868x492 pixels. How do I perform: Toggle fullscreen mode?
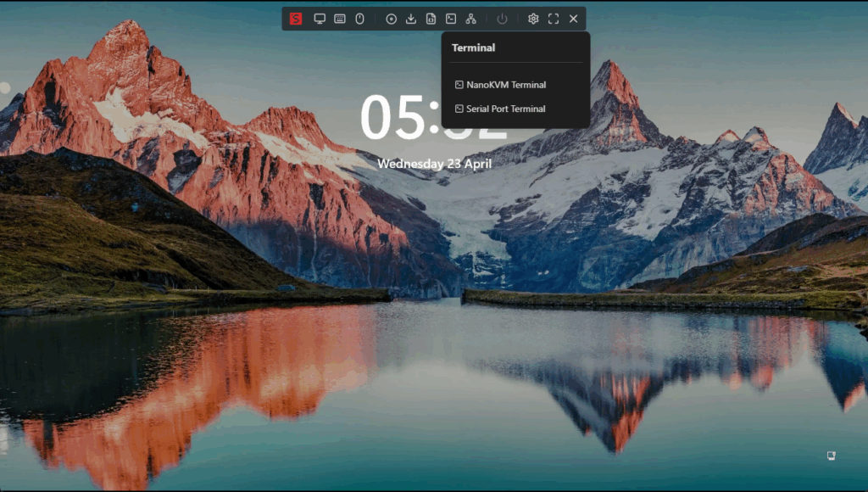click(554, 19)
